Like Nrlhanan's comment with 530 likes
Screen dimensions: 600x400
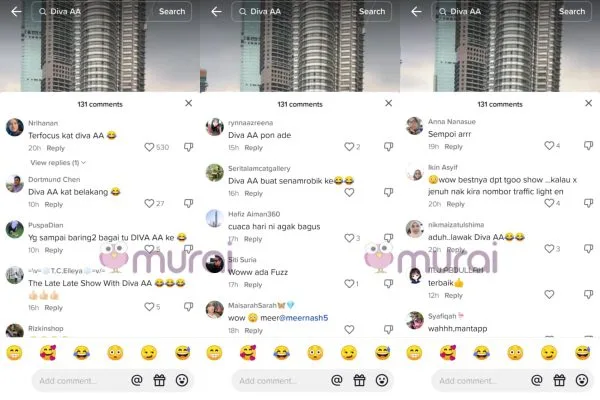[149, 147]
